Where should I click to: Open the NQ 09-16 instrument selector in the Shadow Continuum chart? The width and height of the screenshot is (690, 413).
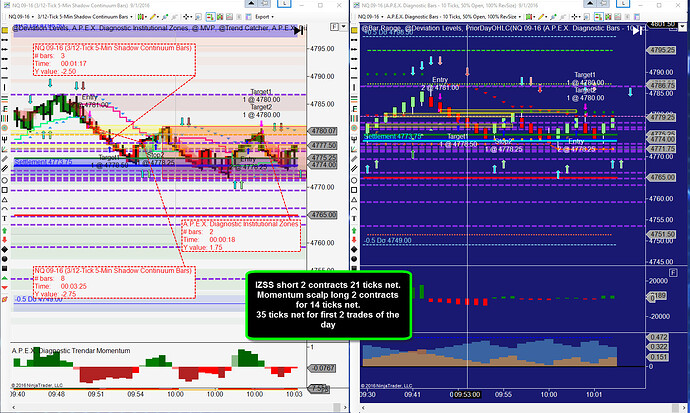pos(21,17)
